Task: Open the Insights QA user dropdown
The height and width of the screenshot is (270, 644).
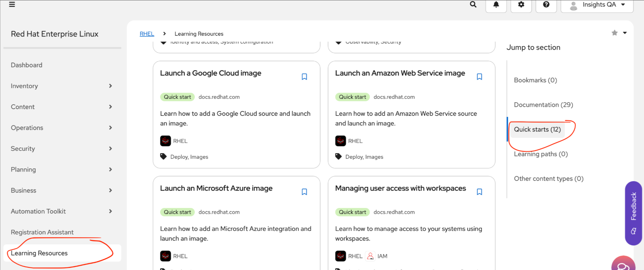Action: click(597, 5)
